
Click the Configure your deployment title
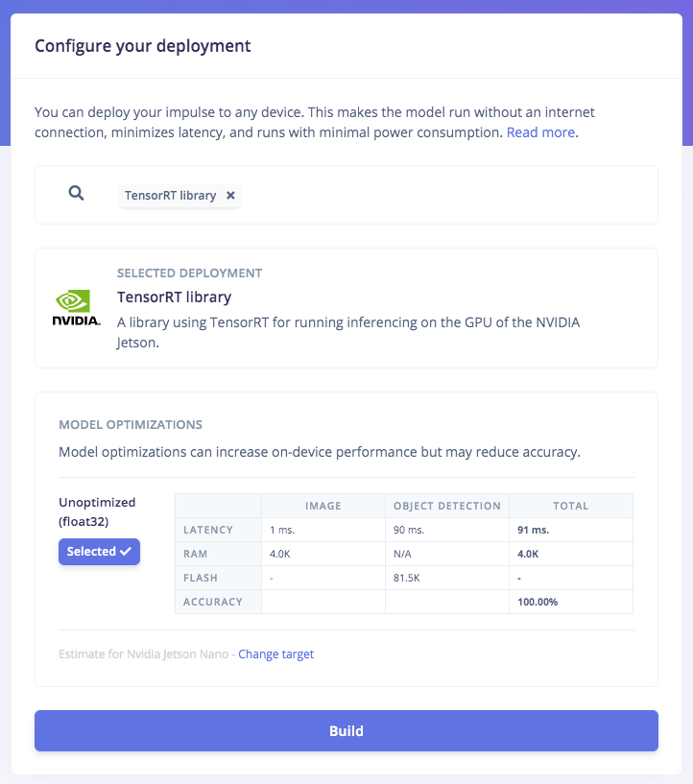142,46
